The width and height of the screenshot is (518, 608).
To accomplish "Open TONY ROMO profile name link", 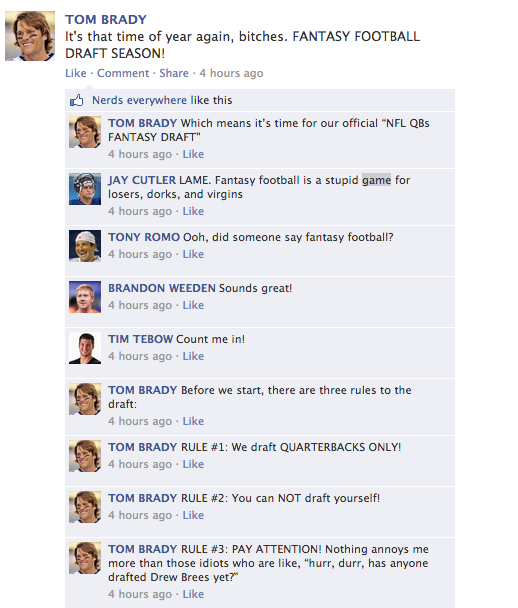I will 144,237.
